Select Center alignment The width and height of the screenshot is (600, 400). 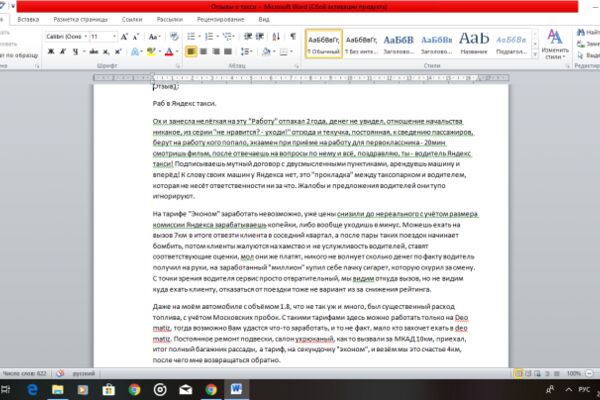(x=204, y=51)
